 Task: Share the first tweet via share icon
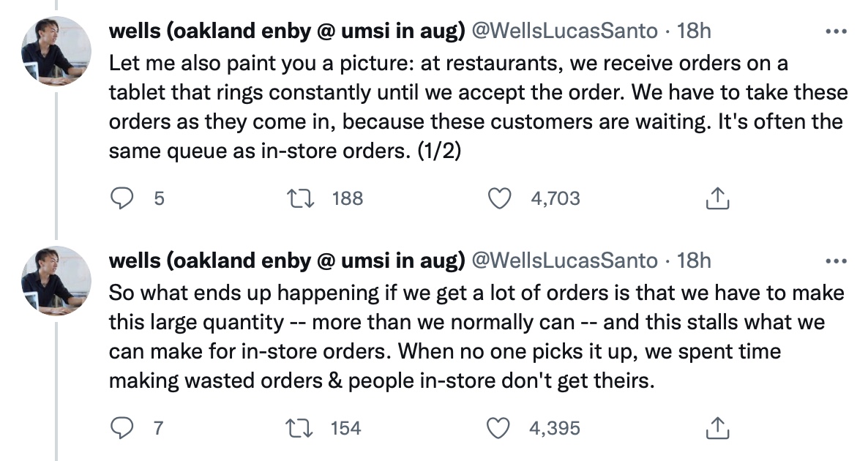click(717, 198)
